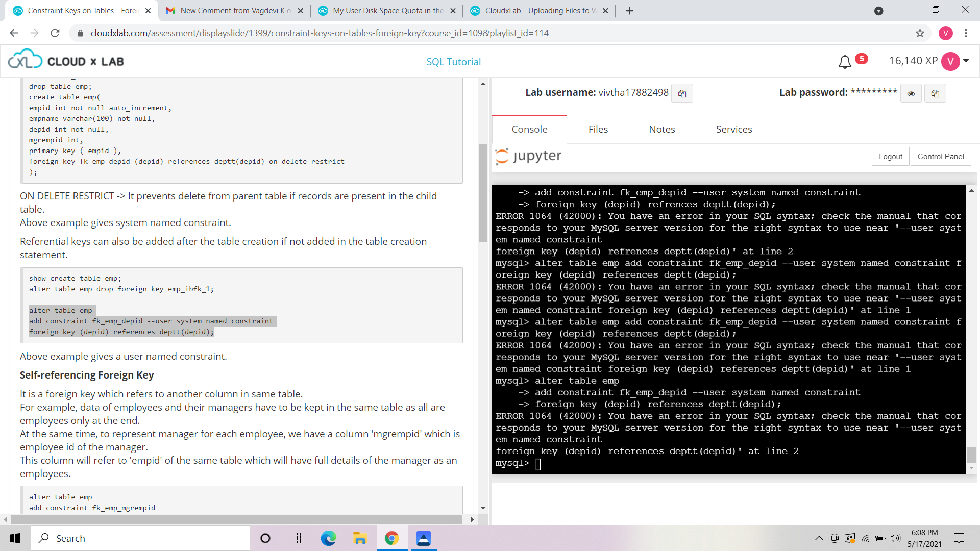This screenshot has height=551, width=980.
Task: Click the 'Self-referencing Foreign Key' heading
Action: click(x=87, y=375)
